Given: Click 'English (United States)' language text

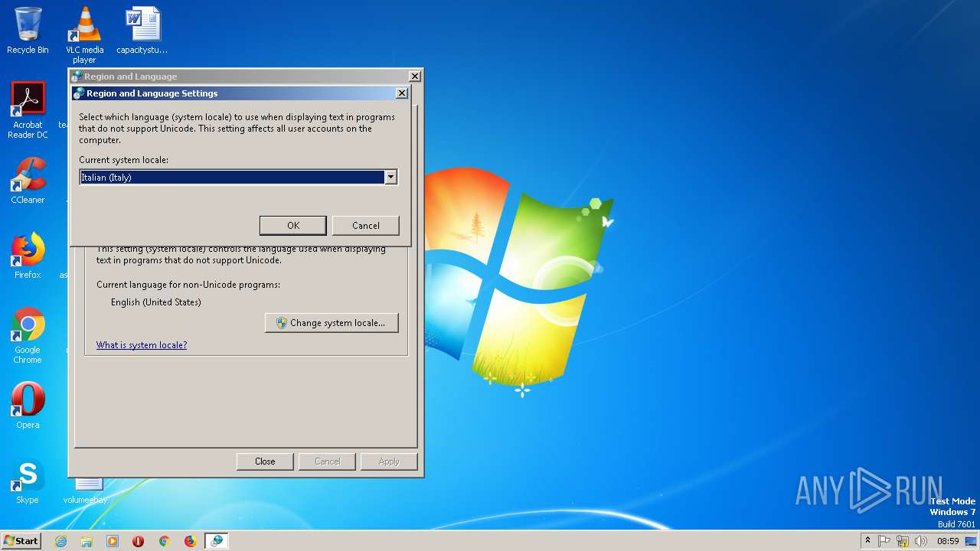Looking at the screenshot, I should click(x=156, y=302).
